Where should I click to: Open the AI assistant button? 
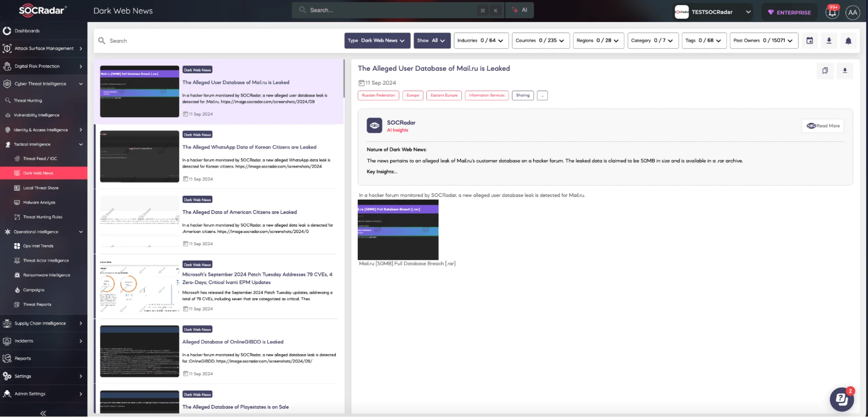tap(520, 10)
